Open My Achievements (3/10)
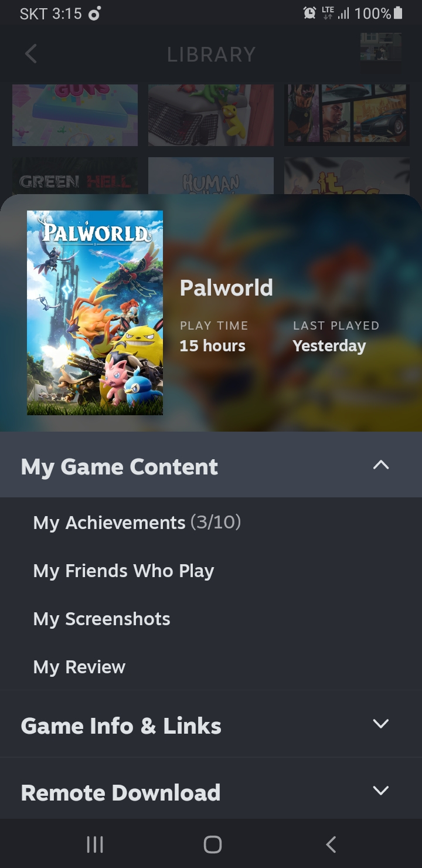 click(137, 522)
